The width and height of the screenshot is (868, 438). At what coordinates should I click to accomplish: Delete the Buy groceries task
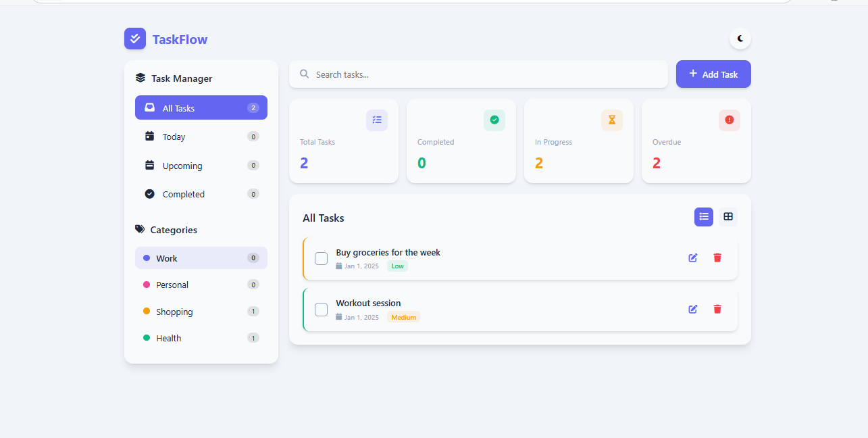pos(717,258)
